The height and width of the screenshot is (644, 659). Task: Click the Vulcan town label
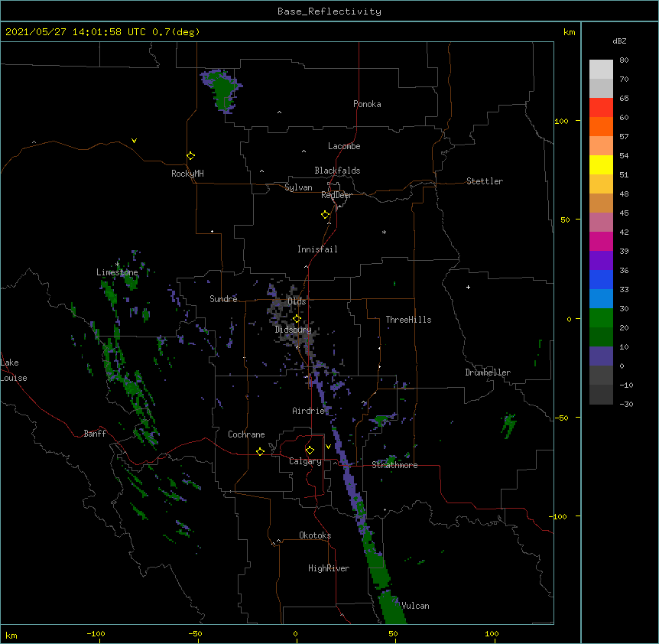(415, 606)
